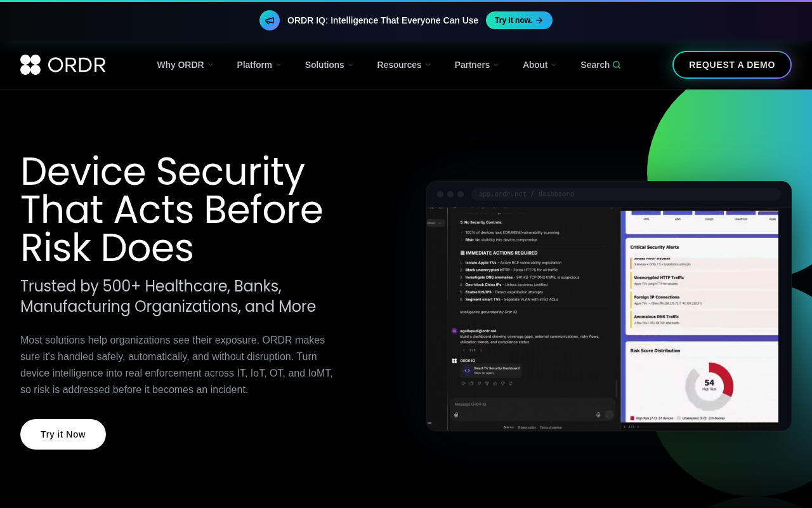This screenshot has height=508, width=812.
Task: Click the REQUEST A DEMO button
Action: coord(732,65)
